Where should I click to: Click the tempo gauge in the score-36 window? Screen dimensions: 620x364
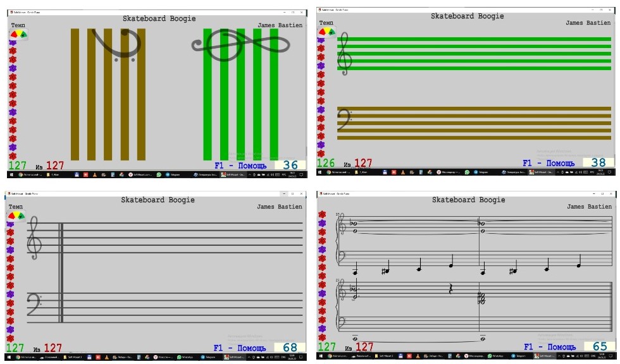point(18,34)
